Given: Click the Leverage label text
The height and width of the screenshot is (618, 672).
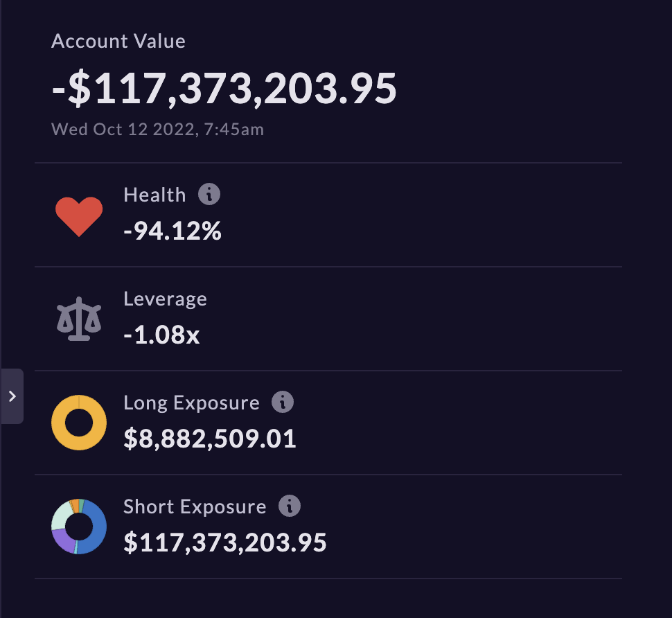Looking at the screenshot, I should click(x=165, y=299).
